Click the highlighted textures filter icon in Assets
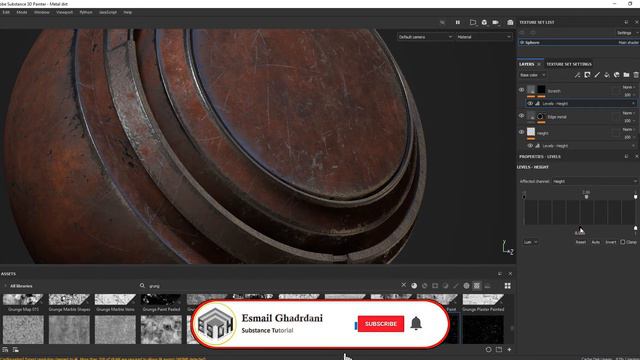 coord(477,286)
